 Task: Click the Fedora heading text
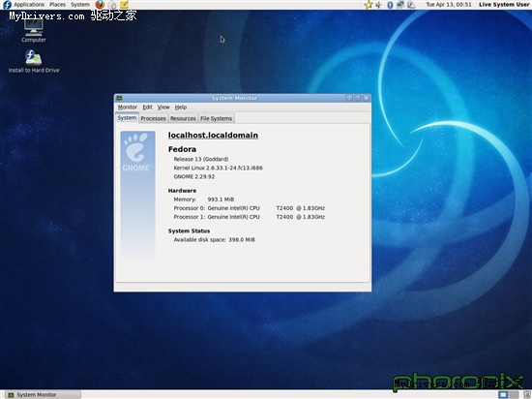click(x=182, y=149)
